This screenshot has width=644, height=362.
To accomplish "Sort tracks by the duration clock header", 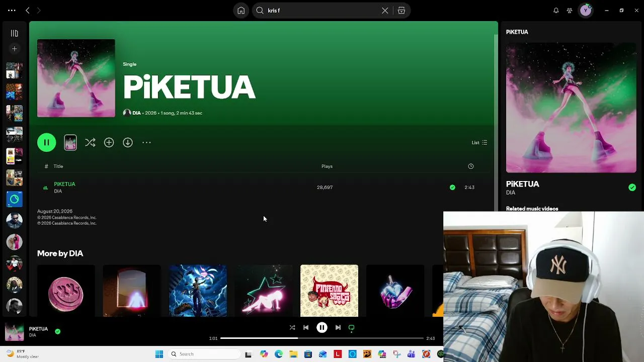I will point(471,166).
